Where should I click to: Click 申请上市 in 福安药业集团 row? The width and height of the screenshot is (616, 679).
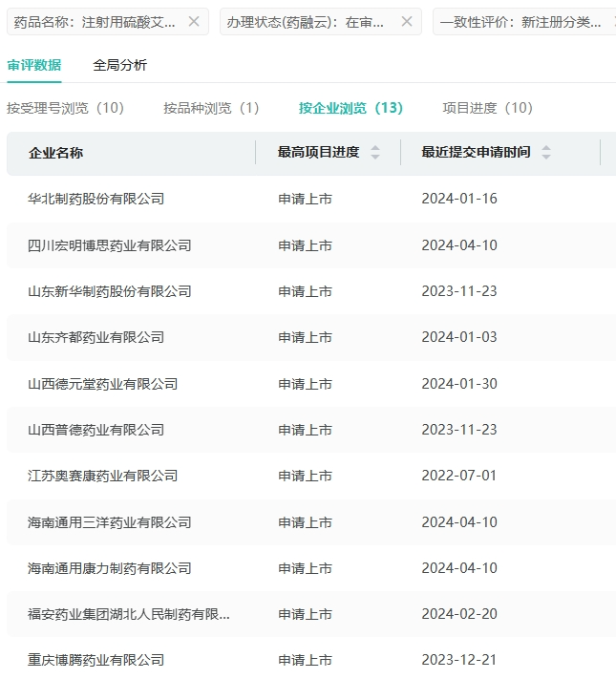305,614
